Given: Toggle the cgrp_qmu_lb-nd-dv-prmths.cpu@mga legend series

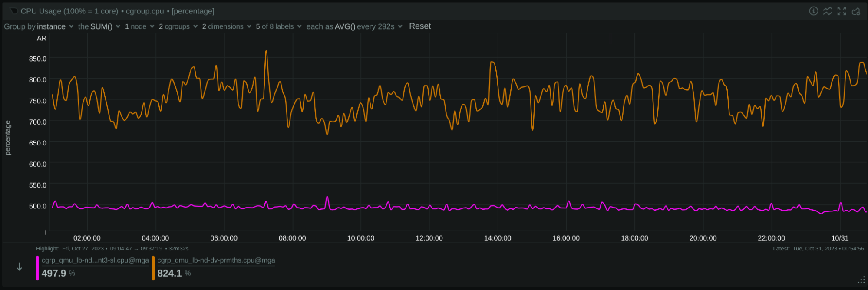Looking at the screenshot, I should click(x=216, y=260).
